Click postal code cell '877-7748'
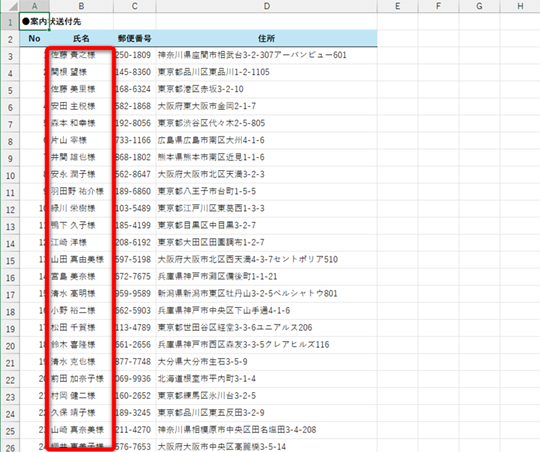Viewport: 540px width, 452px height. pos(135,362)
